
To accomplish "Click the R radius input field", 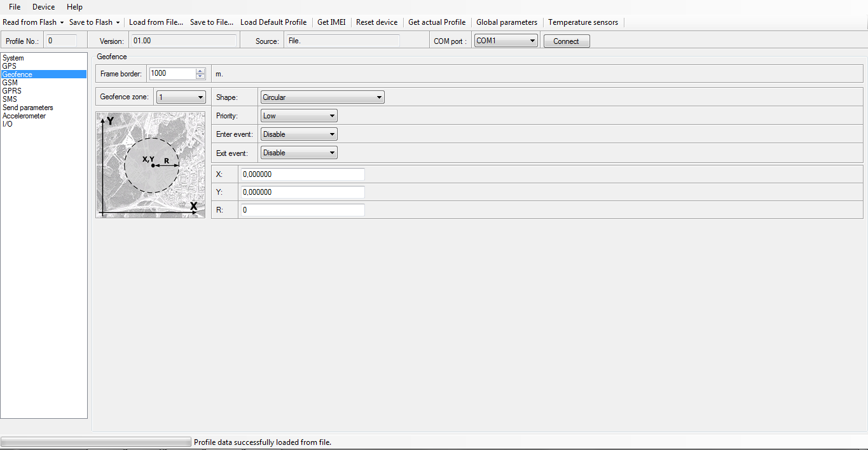I will click(x=303, y=210).
